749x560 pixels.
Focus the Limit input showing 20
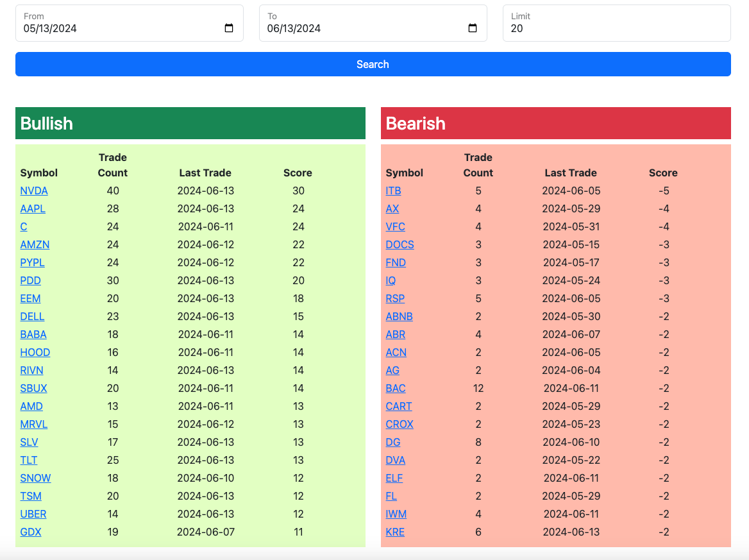[617, 23]
